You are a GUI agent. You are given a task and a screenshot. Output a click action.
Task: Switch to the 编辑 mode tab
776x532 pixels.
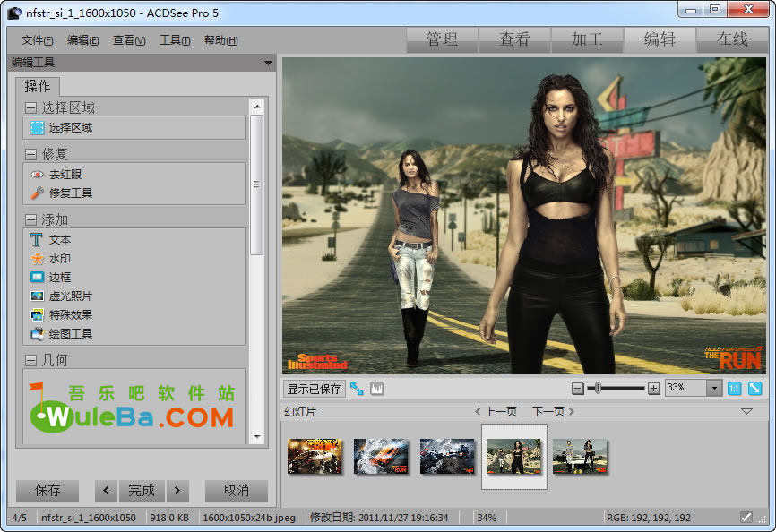coord(660,39)
